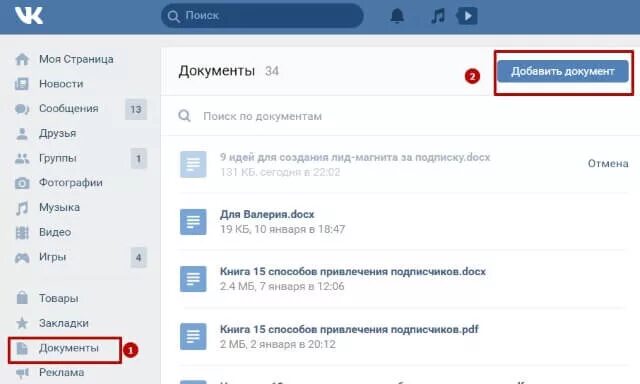This screenshot has height=384, width=640.
Task: Open the VK logo home link
Action: pyautogui.click(x=29, y=16)
